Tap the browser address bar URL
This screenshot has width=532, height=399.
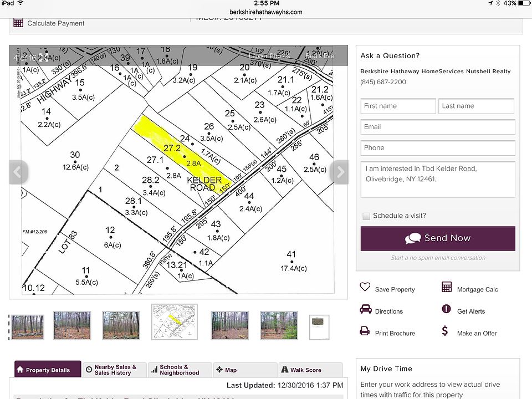click(x=265, y=12)
